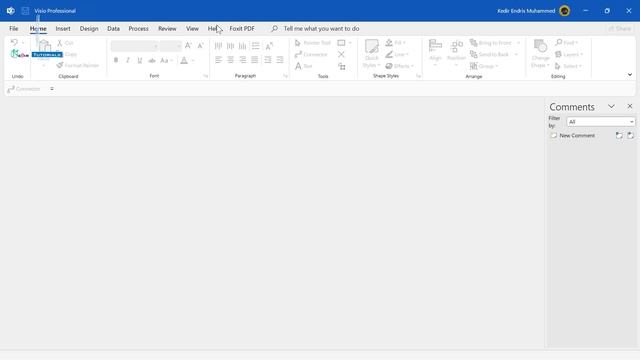This screenshot has width=640, height=360.
Task: Open the font name combo box
Action: (x=135, y=46)
